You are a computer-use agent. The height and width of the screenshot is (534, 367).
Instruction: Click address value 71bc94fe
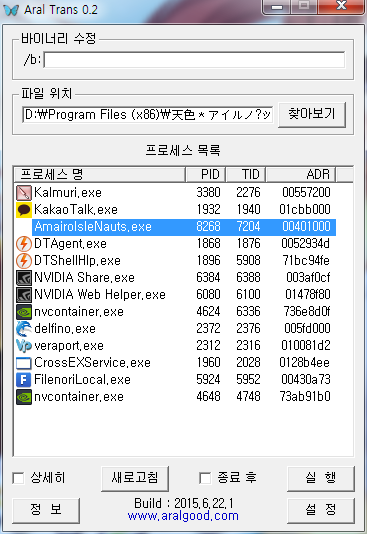(306, 261)
